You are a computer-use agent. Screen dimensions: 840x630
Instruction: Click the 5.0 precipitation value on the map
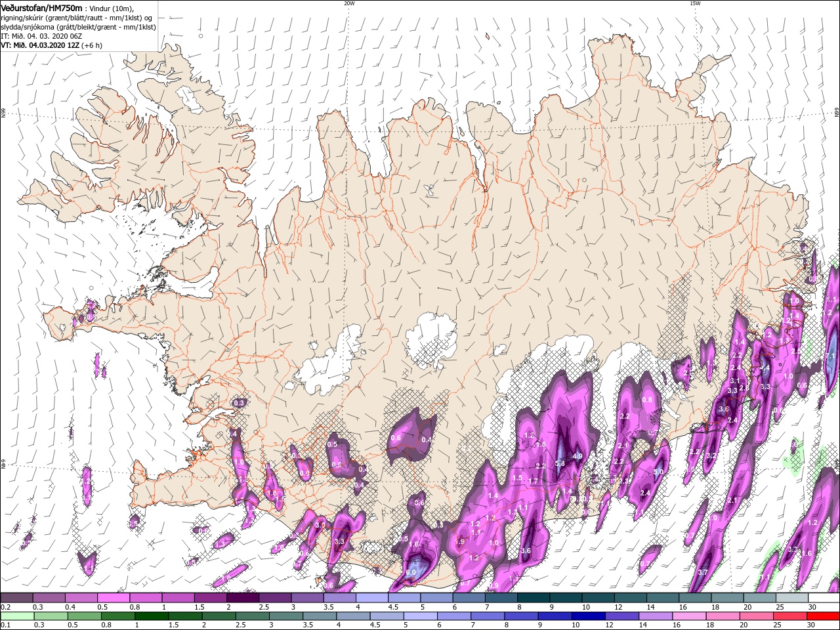(x=658, y=471)
